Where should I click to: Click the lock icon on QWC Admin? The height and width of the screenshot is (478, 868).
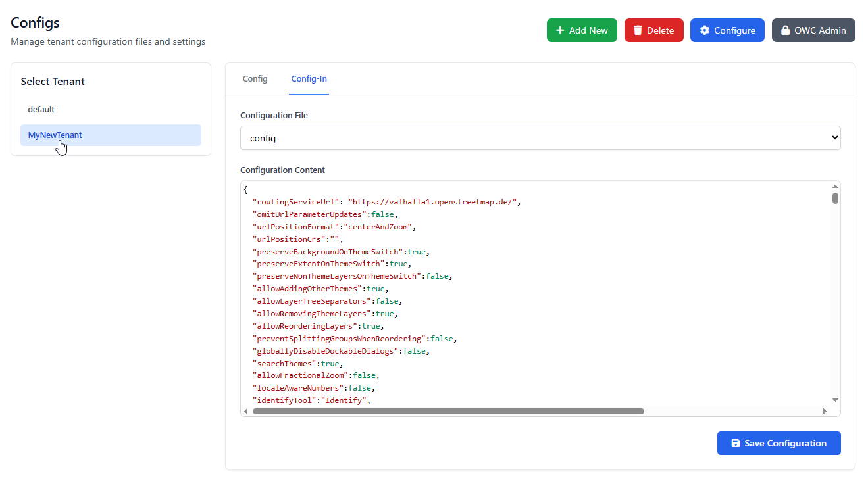(x=785, y=30)
